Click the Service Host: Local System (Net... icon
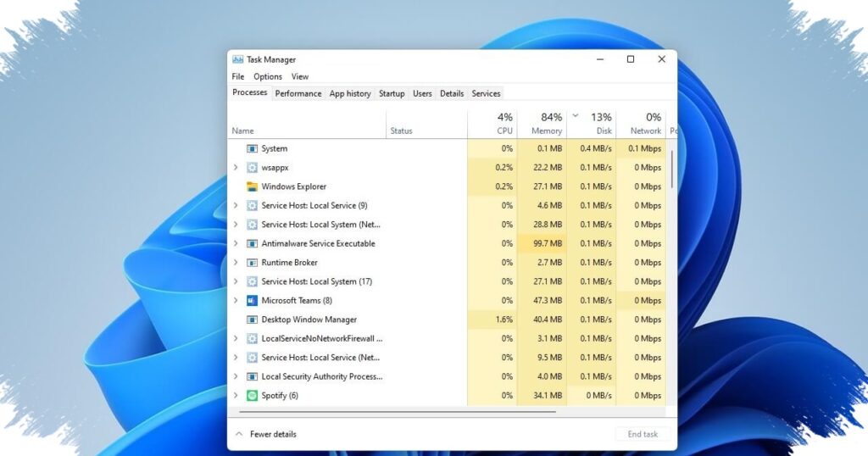The height and width of the screenshot is (456, 868). (x=252, y=224)
